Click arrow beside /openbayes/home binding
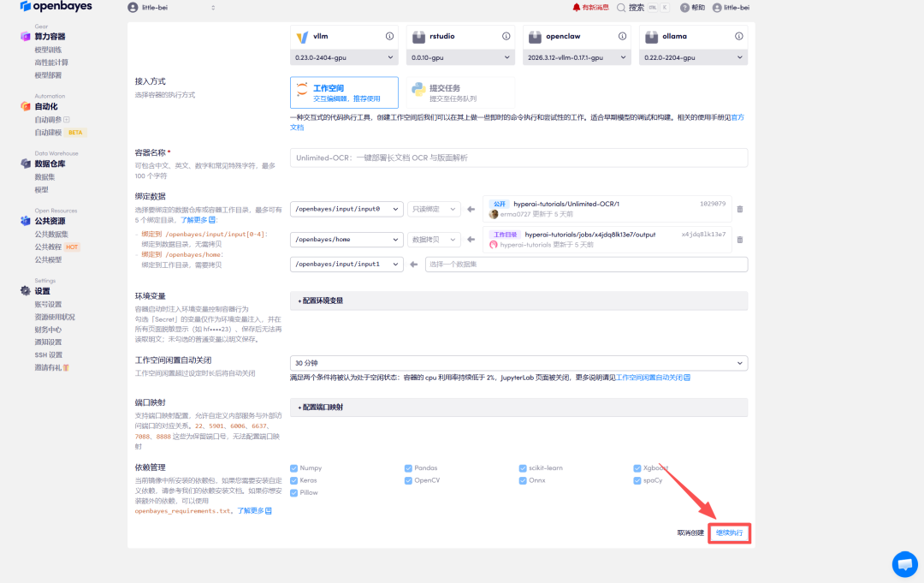This screenshot has height=583, width=924. (x=471, y=240)
